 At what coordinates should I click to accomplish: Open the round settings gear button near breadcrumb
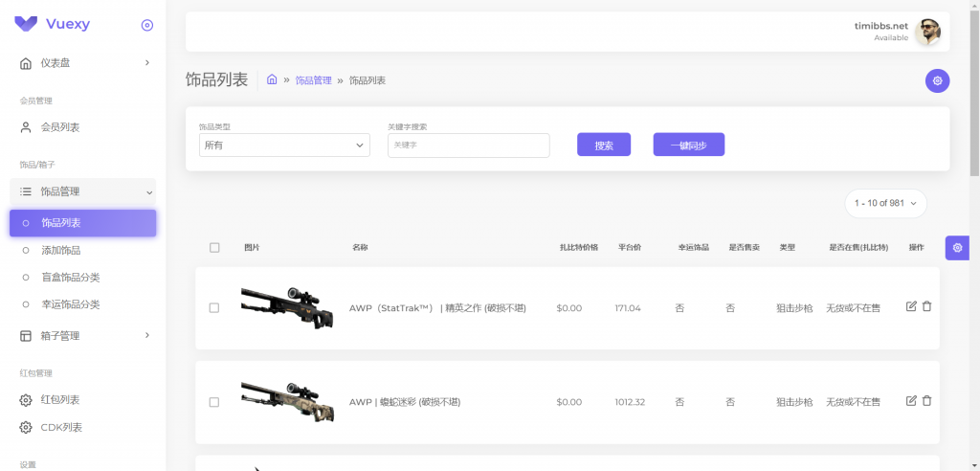(937, 80)
